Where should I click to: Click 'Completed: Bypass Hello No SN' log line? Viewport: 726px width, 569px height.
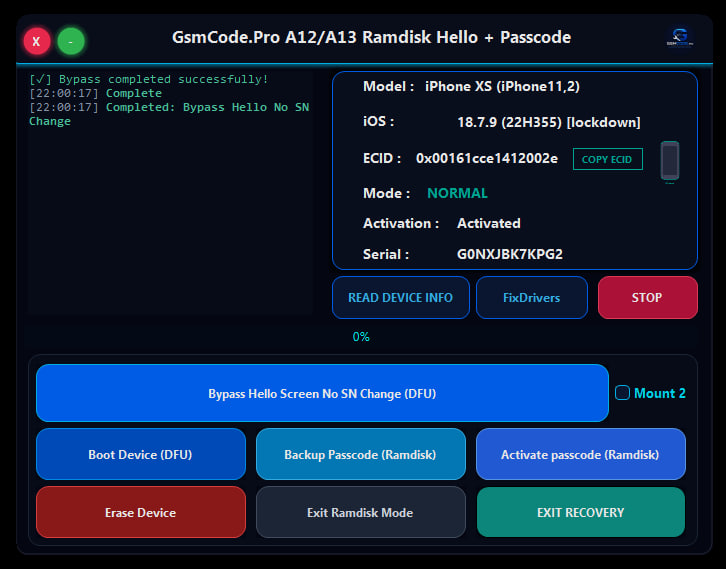(169, 114)
